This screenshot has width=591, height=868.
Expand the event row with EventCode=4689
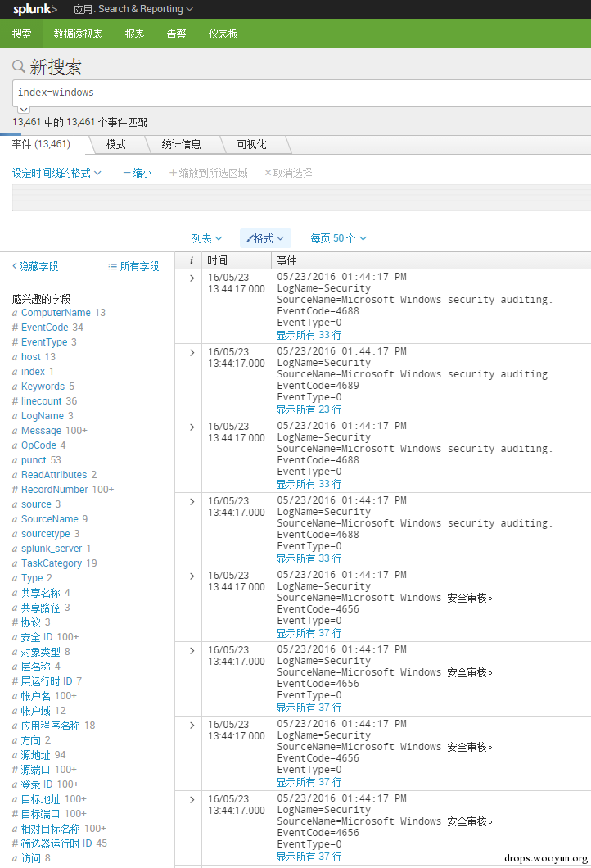(x=192, y=353)
